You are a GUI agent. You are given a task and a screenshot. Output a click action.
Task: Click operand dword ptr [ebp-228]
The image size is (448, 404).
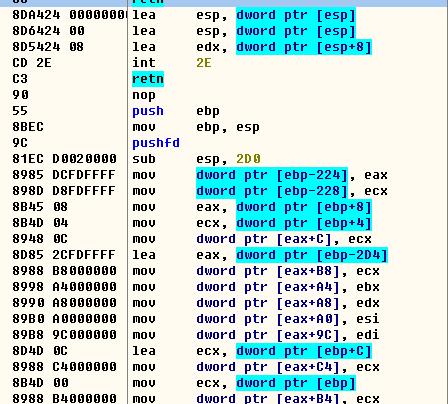272,191
